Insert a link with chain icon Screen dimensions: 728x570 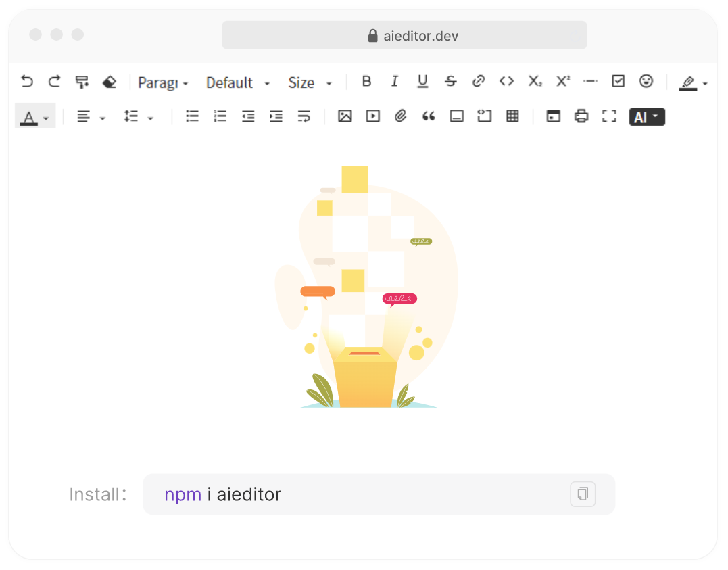[x=479, y=81]
